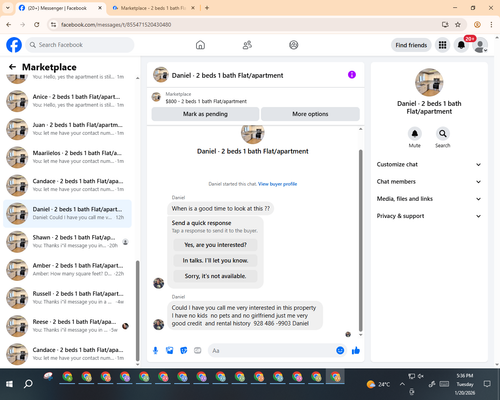Click the chat message scrollbar
The image size is (500, 400).
[360, 240]
